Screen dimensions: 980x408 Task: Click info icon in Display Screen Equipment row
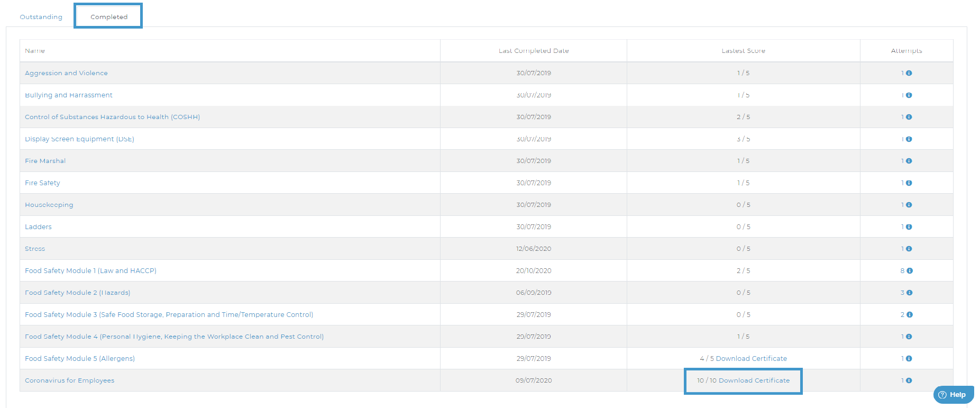[x=909, y=139]
